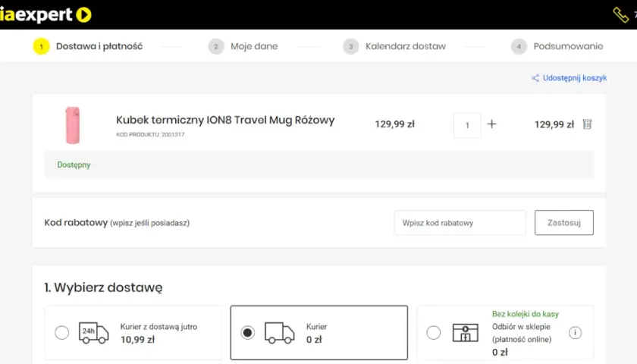Click the 24h delivery truck icon
Viewport: 637px width, 364px height.
click(x=93, y=333)
